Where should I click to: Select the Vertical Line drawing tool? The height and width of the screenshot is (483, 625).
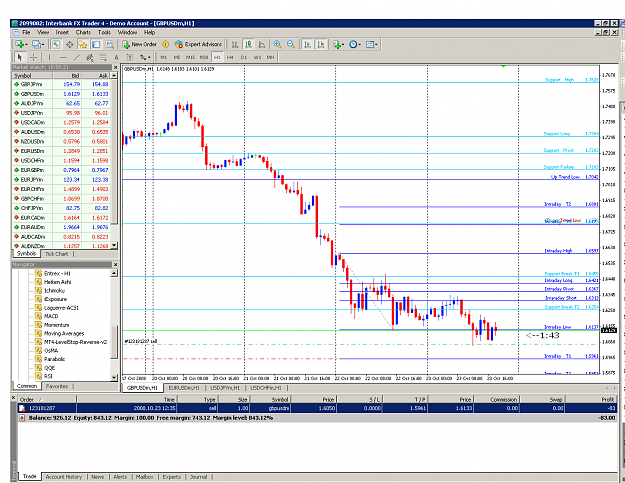(x=49, y=57)
